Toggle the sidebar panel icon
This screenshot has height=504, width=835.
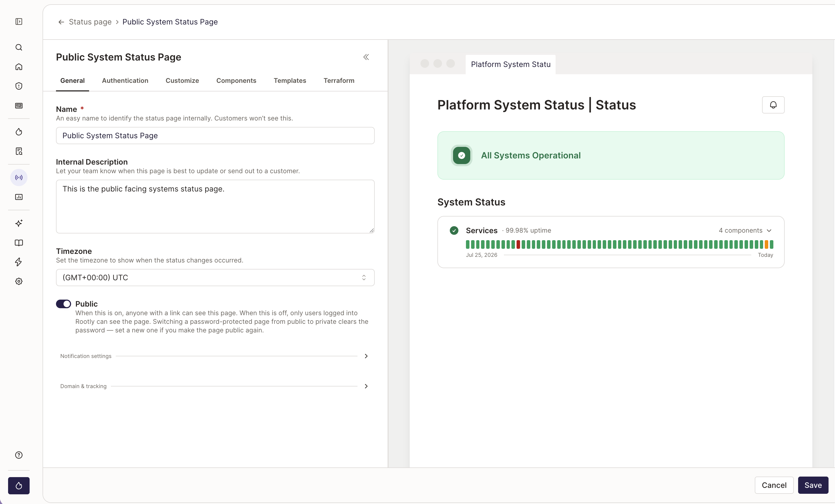[x=19, y=22]
